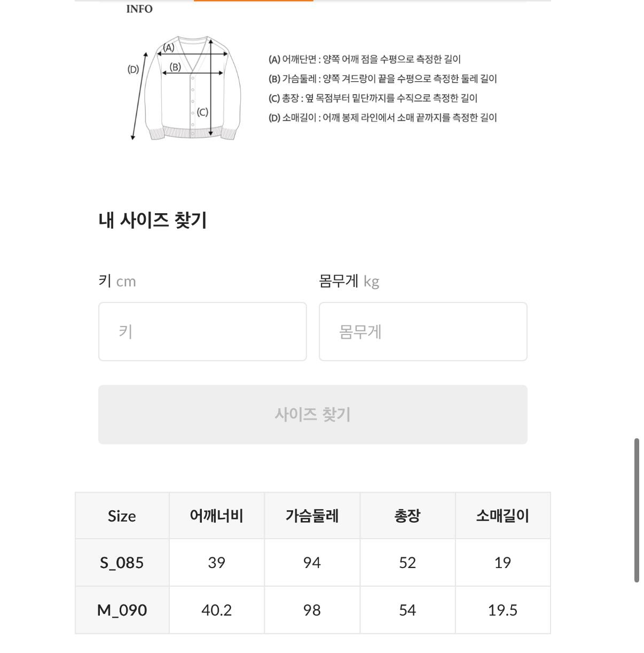Click the 소매길이 column header
The image size is (644, 653).
pyautogui.click(x=502, y=516)
